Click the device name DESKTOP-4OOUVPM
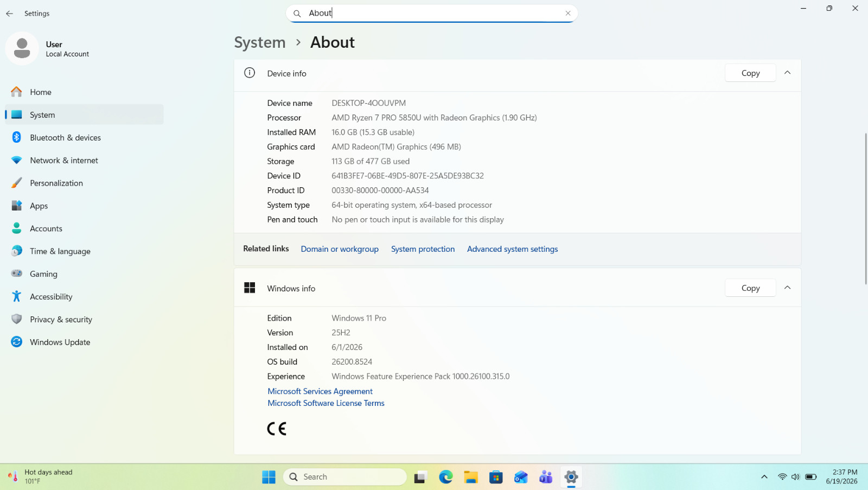868x490 pixels. [x=369, y=103]
